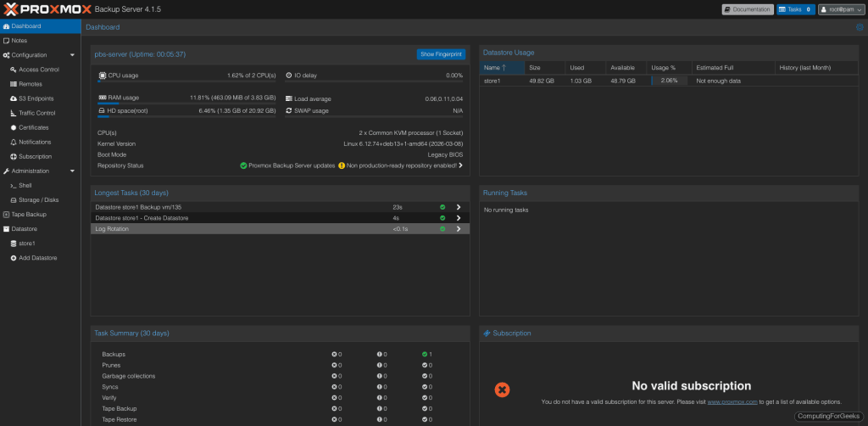Open the Shell console

[41, 186]
